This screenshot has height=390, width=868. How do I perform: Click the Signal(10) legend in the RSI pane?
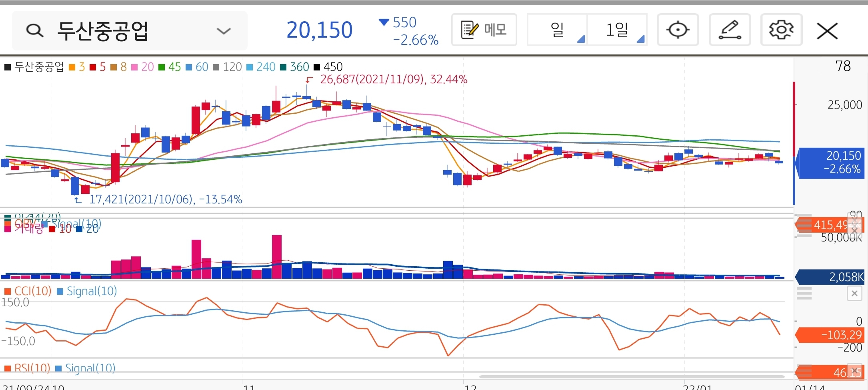pos(85,368)
